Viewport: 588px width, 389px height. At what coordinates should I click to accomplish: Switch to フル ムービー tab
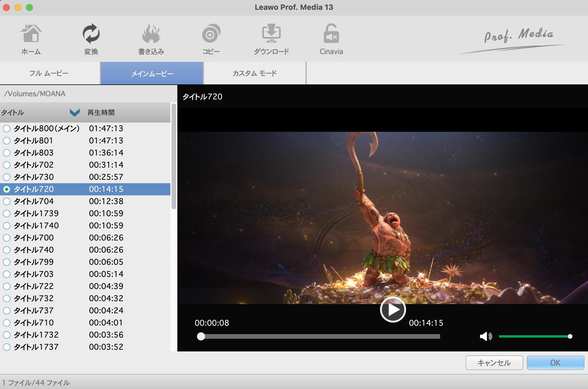pyautogui.click(x=50, y=73)
